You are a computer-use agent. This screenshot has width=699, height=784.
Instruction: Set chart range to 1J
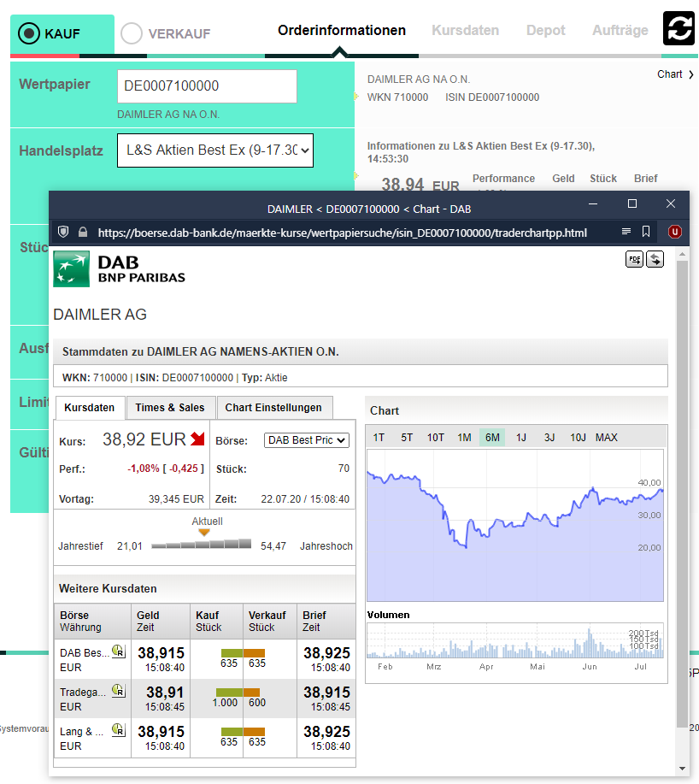pyautogui.click(x=521, y=438)
